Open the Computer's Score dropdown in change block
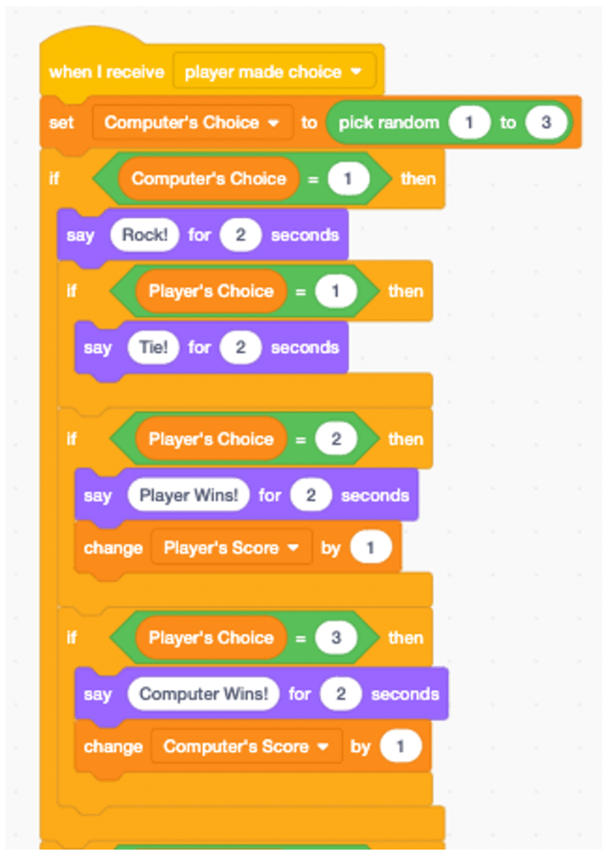The width and height of the screenshot is (616, 854). [x=245, y=745]
